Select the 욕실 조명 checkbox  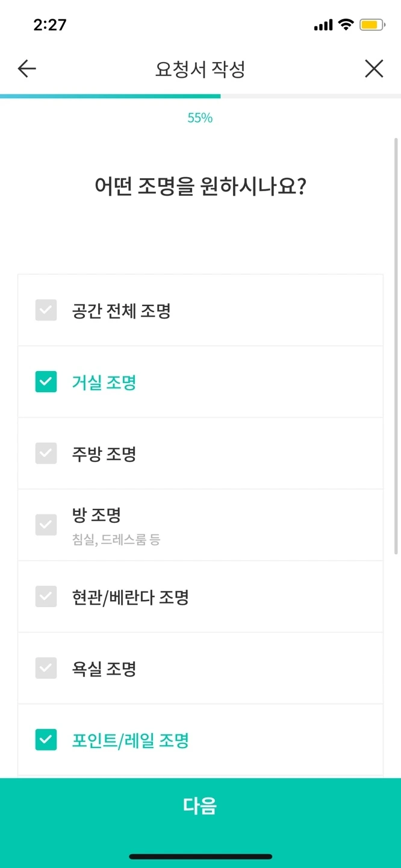(46, 668)
